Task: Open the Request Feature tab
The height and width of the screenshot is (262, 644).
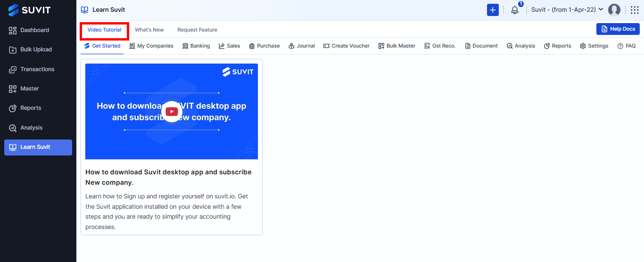Action: (x=198, y=30)
